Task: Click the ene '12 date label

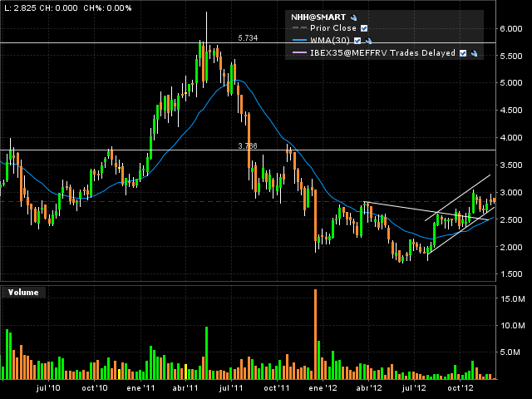Action: 323,388
